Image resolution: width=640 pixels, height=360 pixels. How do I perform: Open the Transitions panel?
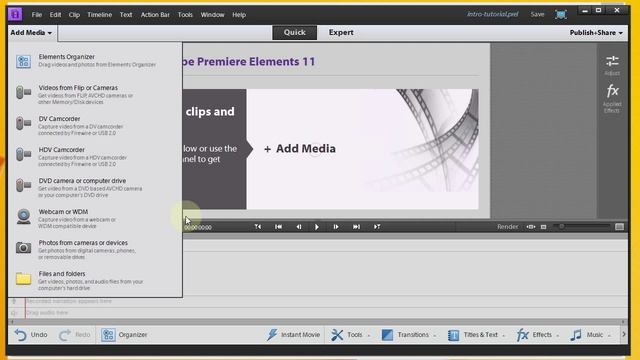[409, 335]
